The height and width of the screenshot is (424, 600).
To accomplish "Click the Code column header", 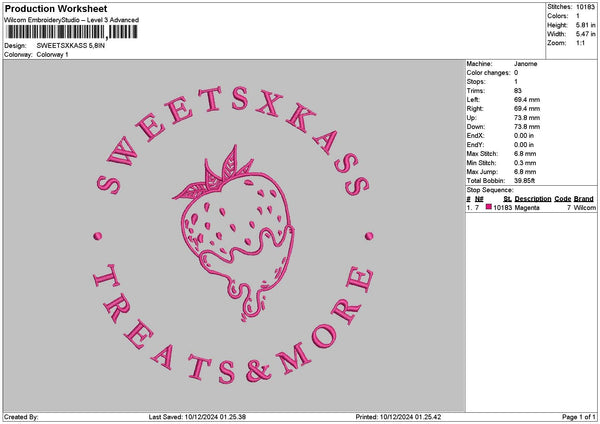I will point(562,199).
